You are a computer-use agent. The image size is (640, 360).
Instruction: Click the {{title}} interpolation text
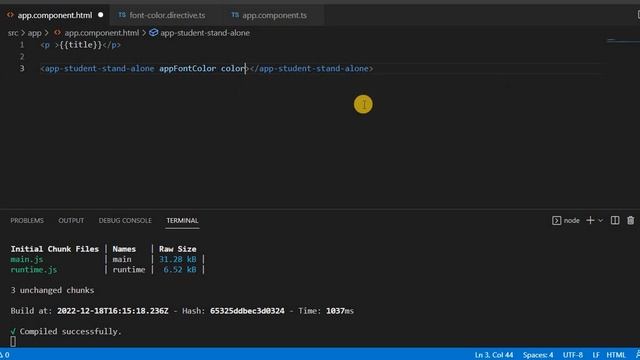pyautogui.click(x=80, y=45)
